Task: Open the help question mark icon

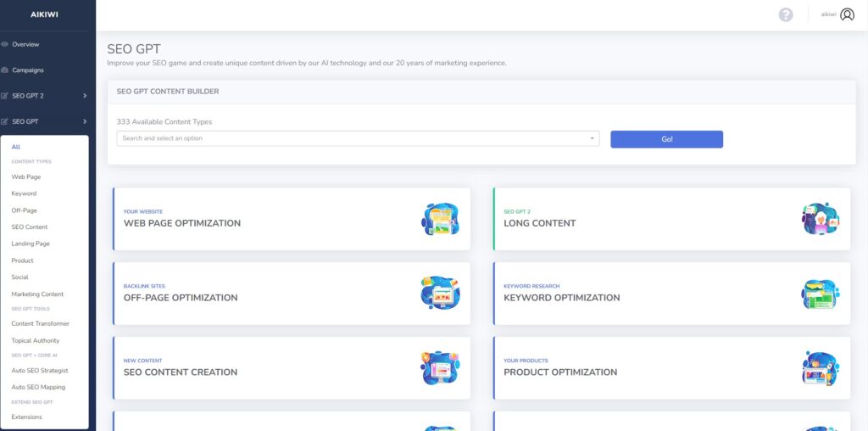Action: coord(786,15)
